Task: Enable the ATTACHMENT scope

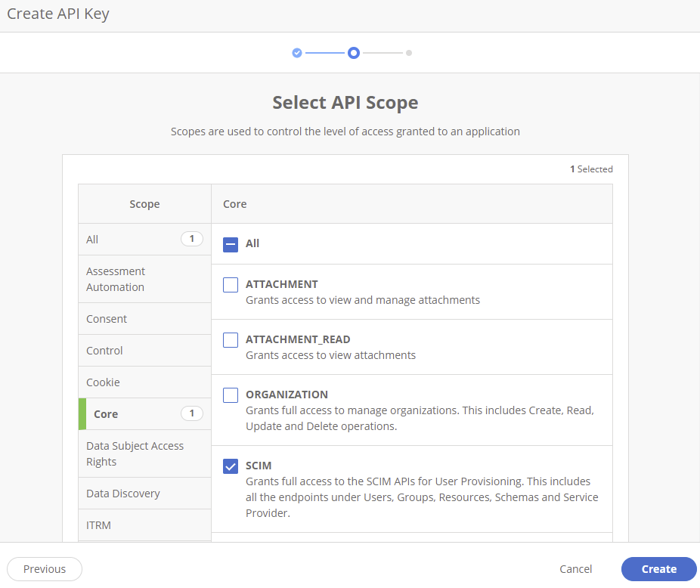Action: point(230,284)
